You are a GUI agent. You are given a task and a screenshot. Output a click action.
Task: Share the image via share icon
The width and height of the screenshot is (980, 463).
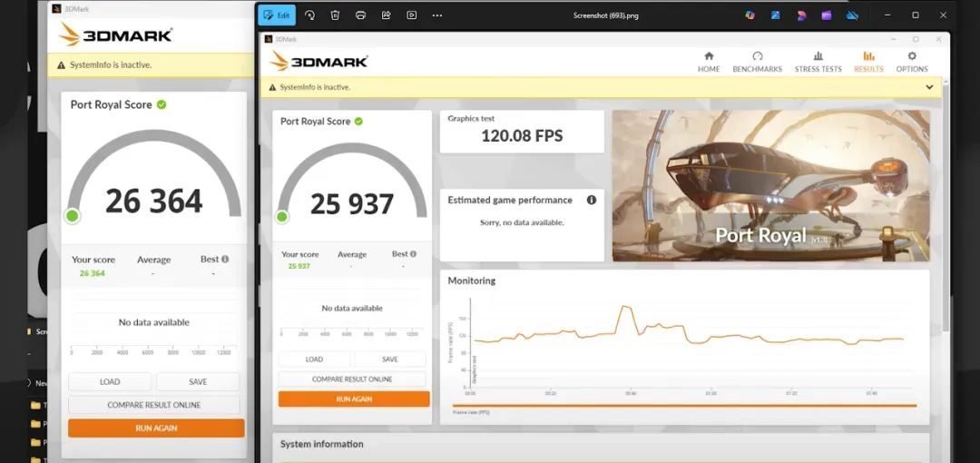tap(387, 15)
